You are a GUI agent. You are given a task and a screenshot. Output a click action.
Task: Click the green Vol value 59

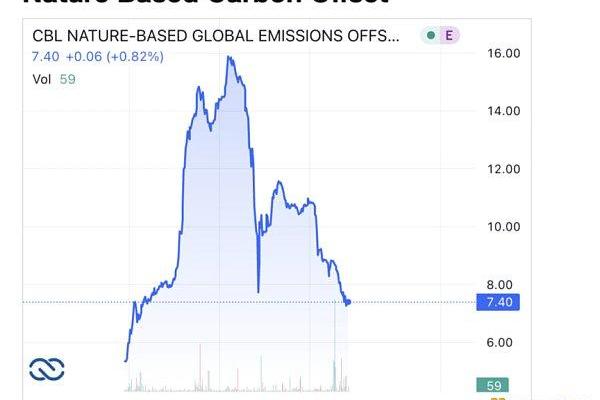tap(67, 79)
